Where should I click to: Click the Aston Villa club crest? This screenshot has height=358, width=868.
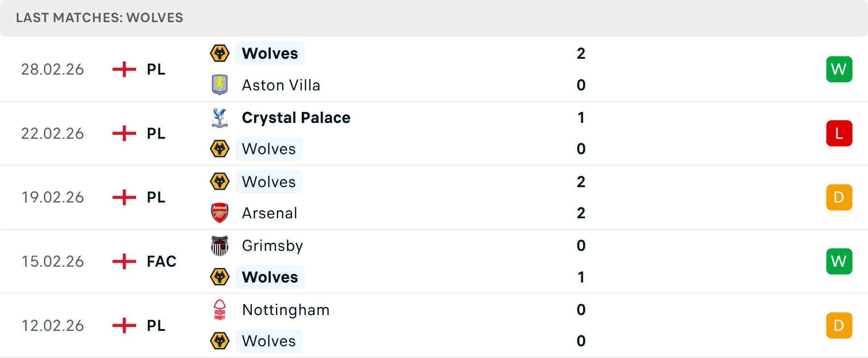(220, 85)
